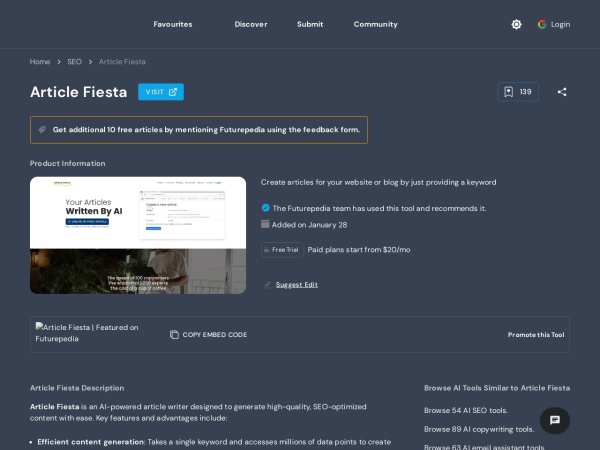Image resolution: width=600 pixels, height=450 pixels.
Task: Click the tag icon in promo banner
Action: point(42,130)
